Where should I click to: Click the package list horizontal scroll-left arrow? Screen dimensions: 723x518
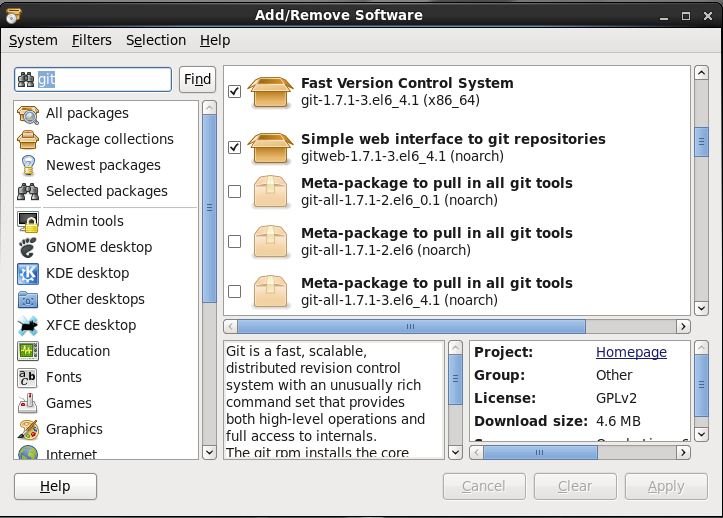click(x=231, y=327)
